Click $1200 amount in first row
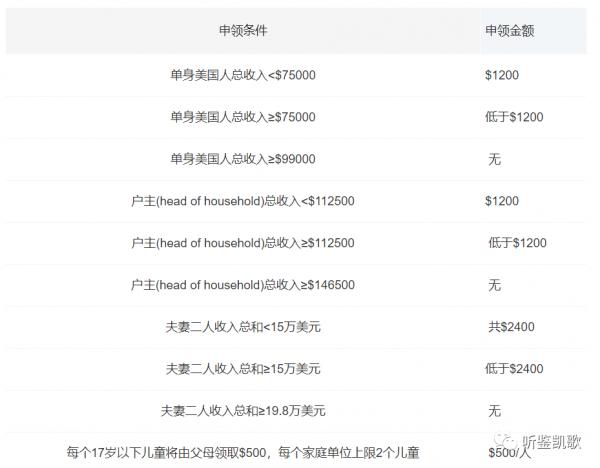Image resolution: width=600 pixels, height=468 pixels. (502, 75)
